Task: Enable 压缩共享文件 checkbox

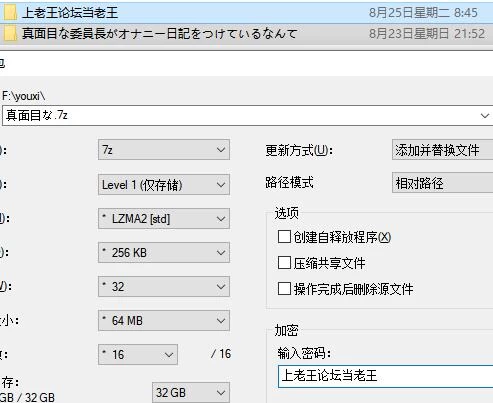Action: 284,263
